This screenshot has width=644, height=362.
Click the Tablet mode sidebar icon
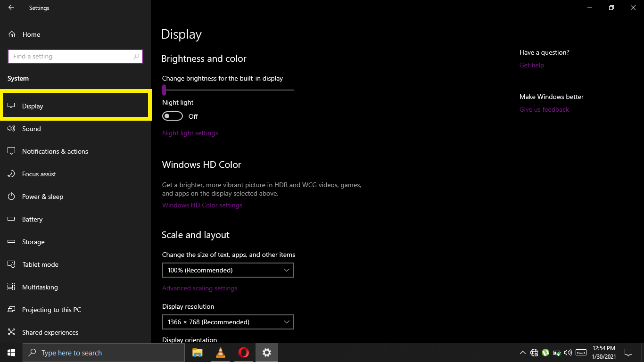[12, 264]
